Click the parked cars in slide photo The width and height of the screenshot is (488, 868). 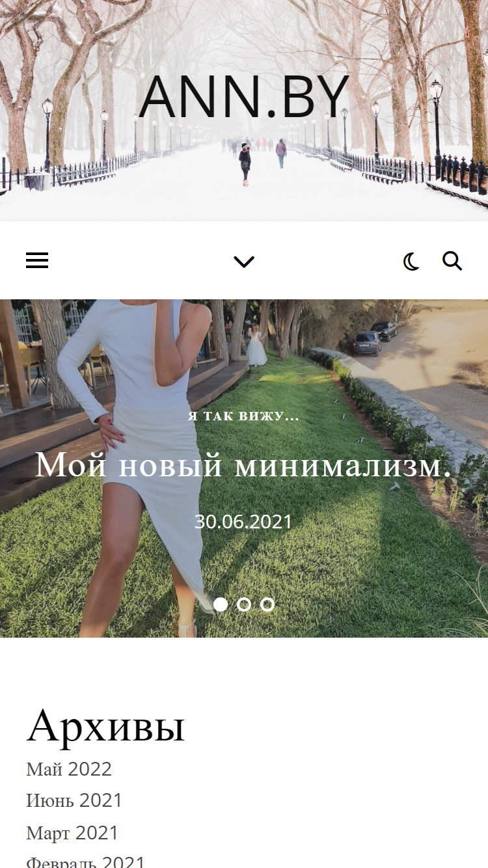(x=375, y=338)
